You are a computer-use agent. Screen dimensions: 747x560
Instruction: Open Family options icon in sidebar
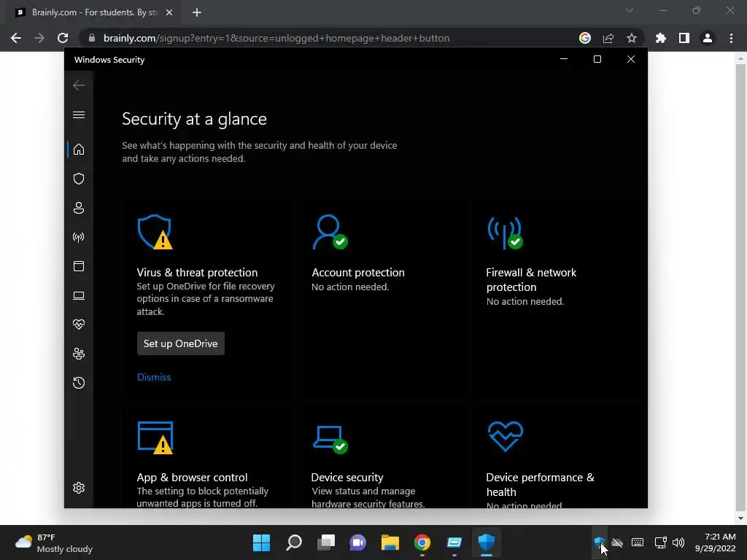pyautogui.click(x=79, y=354)
